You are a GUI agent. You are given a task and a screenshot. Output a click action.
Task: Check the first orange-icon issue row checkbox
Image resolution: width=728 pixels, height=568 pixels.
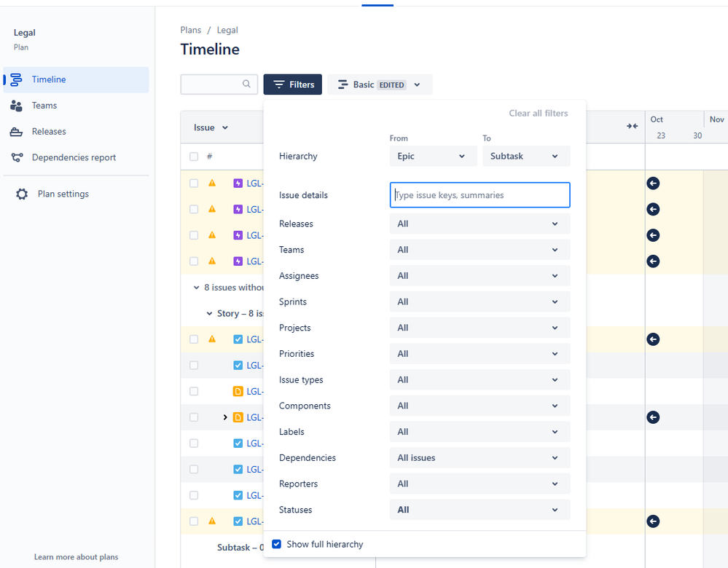click(194, 391)
